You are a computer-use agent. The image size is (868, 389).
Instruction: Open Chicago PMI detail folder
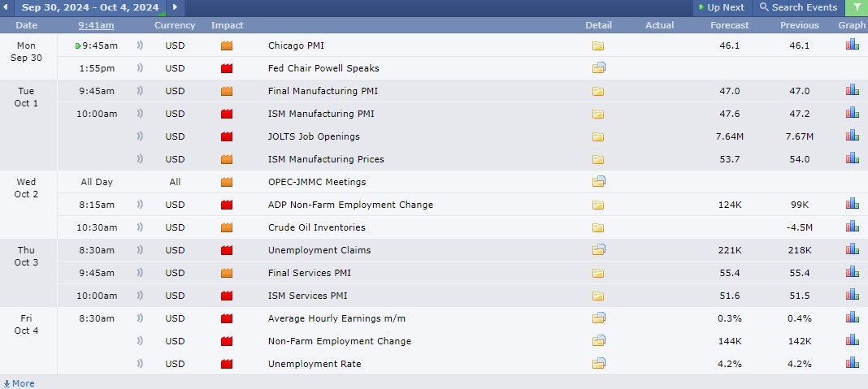[598, 46]
